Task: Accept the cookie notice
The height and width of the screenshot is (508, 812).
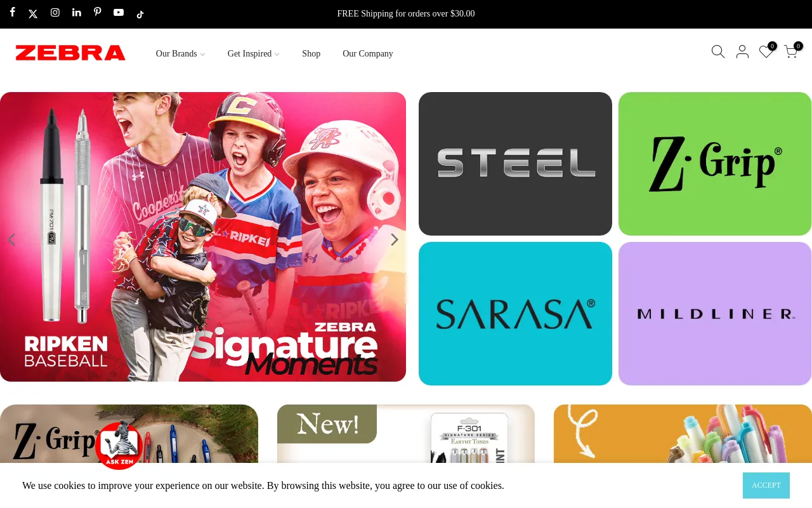Action: [x=766, y=485]
